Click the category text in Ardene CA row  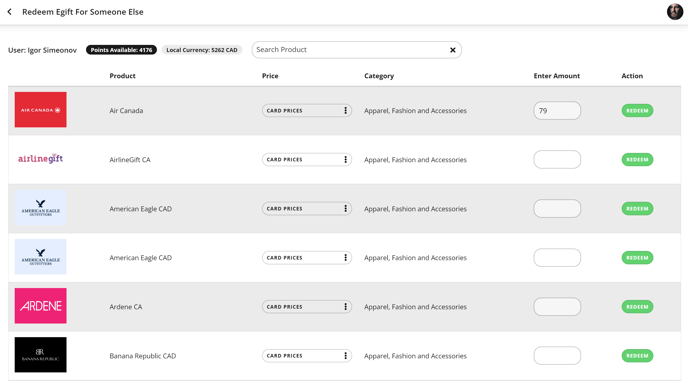point(416,307)
